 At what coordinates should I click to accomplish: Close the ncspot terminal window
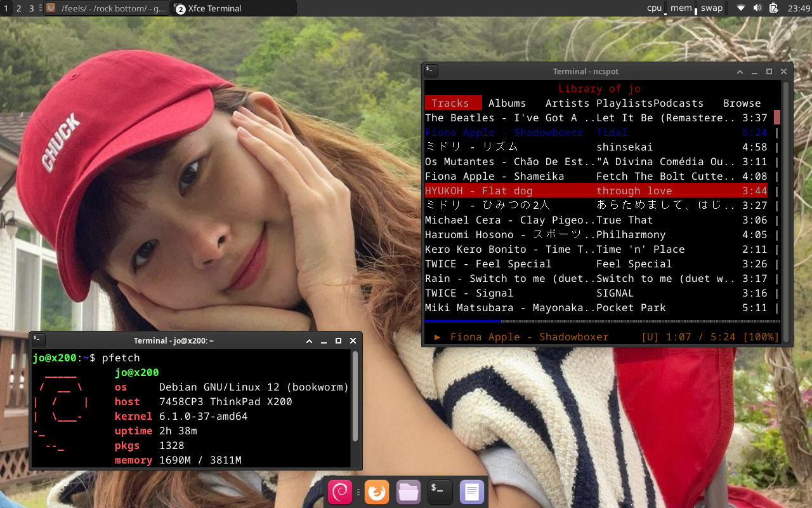pyautogui.click(x=783, y=72)
